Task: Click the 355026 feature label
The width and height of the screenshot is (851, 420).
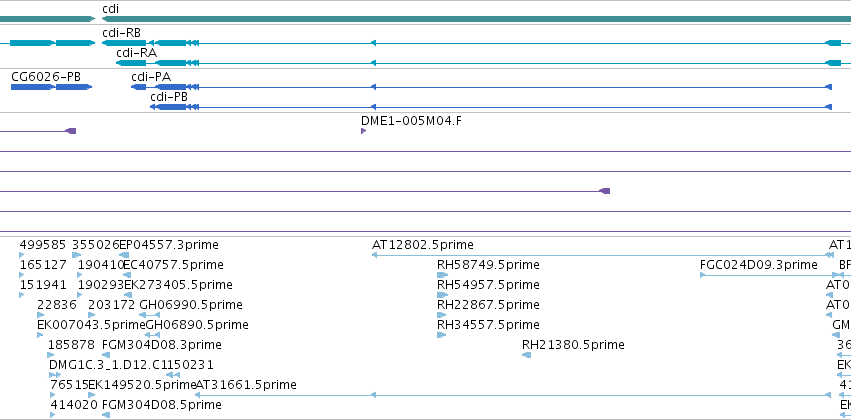Action: [x=95, y=245]
